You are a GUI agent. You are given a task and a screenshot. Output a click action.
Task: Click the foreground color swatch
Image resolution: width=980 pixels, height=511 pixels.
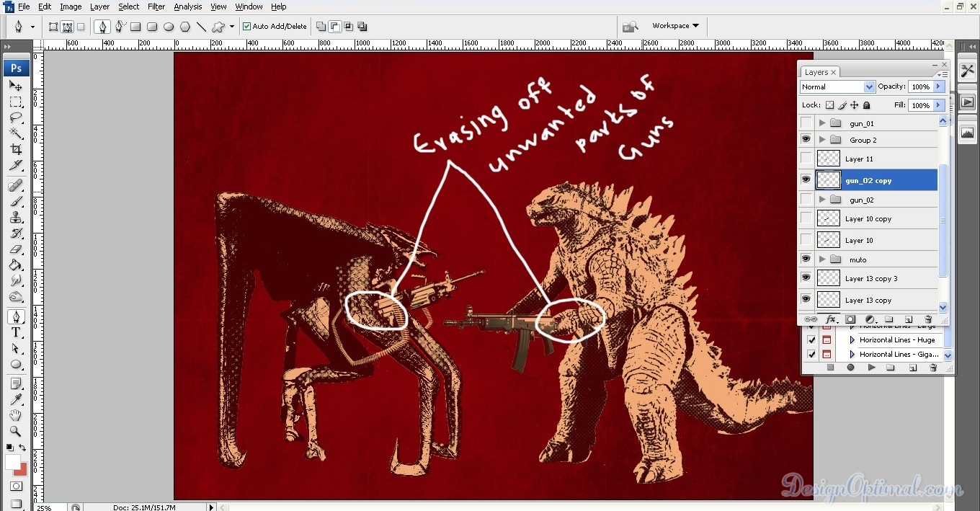[x=13, y=462]
